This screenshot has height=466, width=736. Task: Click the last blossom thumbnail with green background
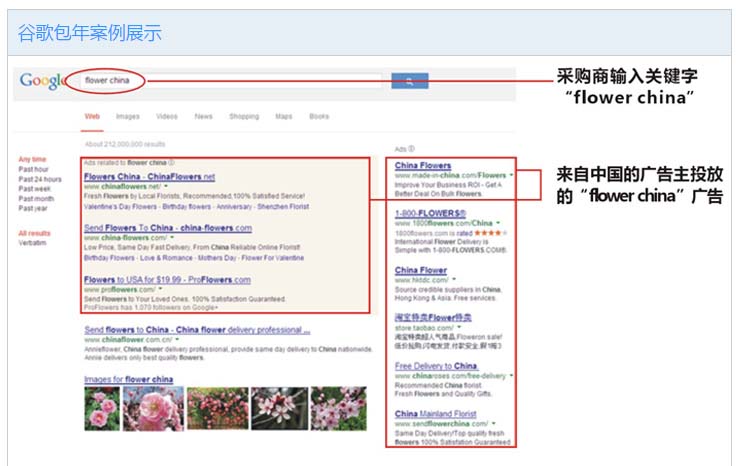[338, 408]
